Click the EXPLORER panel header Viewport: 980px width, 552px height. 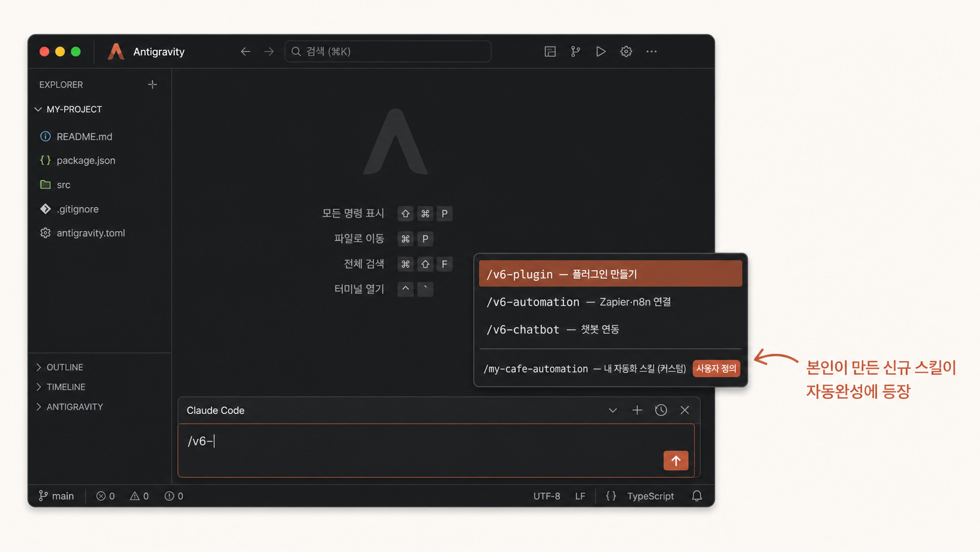click(61, 84)
